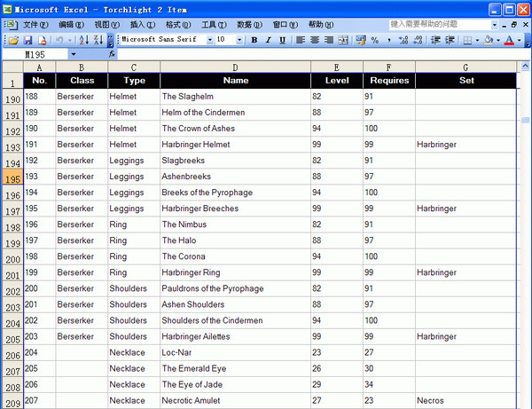Viewport: 532px width, 409px height.
Task: Select cell 'Necrotic Amulet'
Action: click(x=235, y=400)
